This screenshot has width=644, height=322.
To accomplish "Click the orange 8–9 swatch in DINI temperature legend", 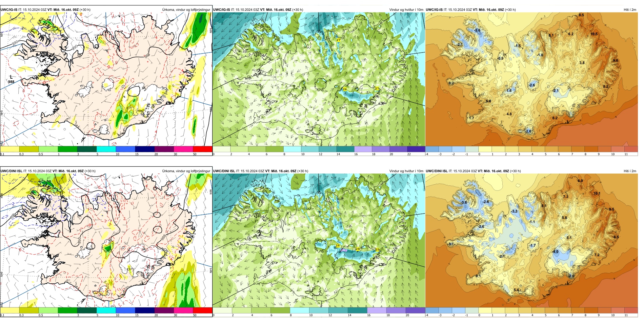I will [591, 310].
